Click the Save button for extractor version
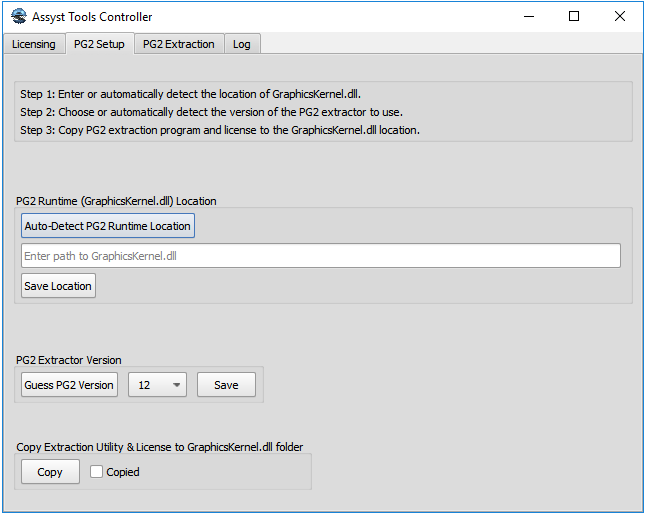The height and width of the screenshot is (514, 645). tap(226, 385)
